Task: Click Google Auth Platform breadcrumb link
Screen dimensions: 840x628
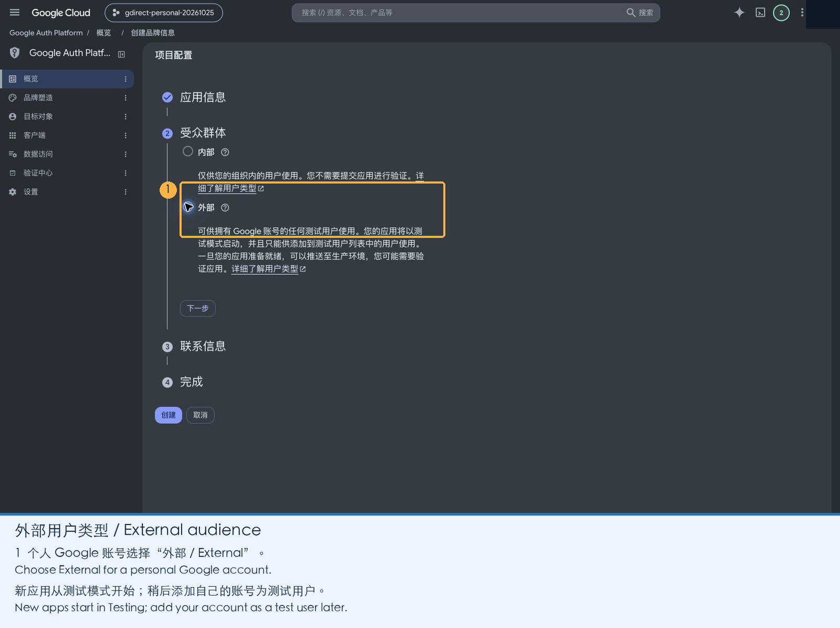Action: (46, 33)
